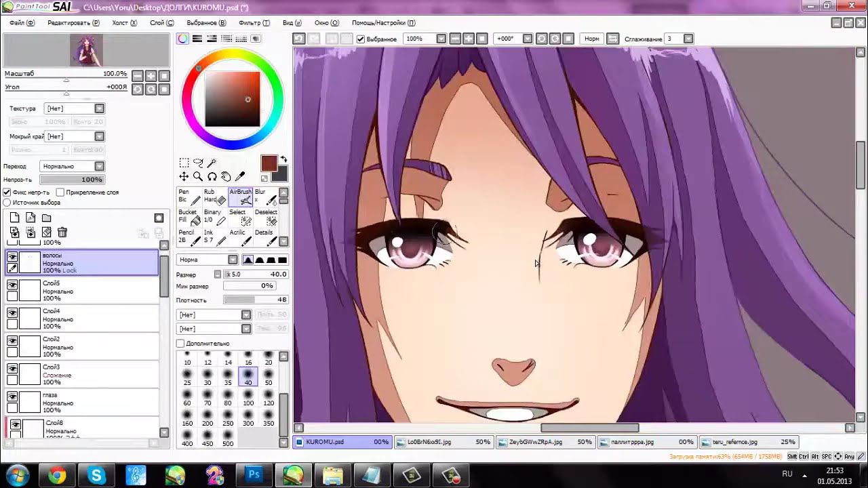
Task: Select the Rub Hard eraser tool
Action: tap(215, 197)
